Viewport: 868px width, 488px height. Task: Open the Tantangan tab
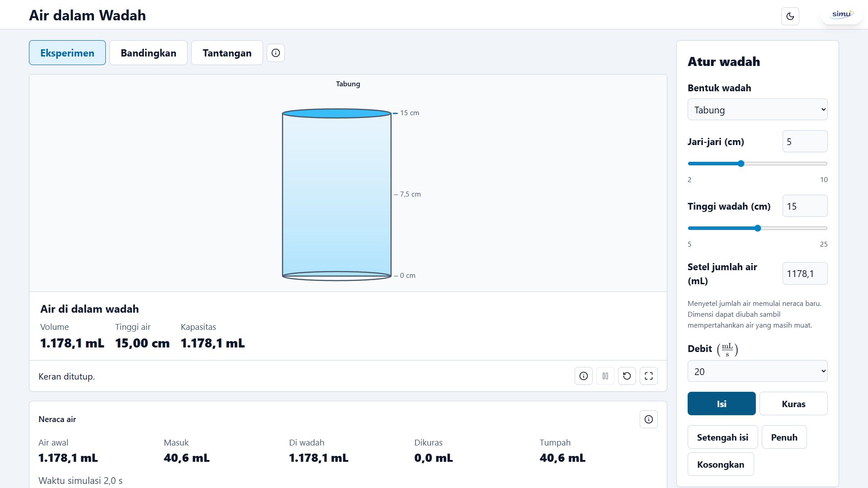pos(227,53)
